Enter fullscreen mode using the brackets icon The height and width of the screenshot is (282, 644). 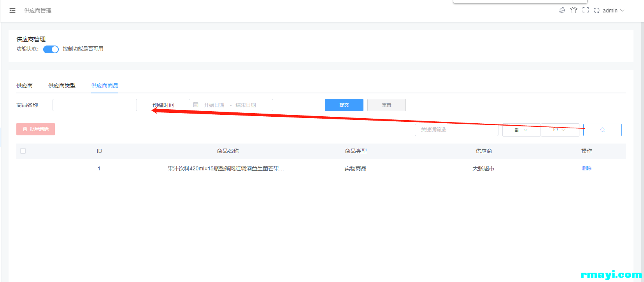pyautogui.click(x=586, y=10)
